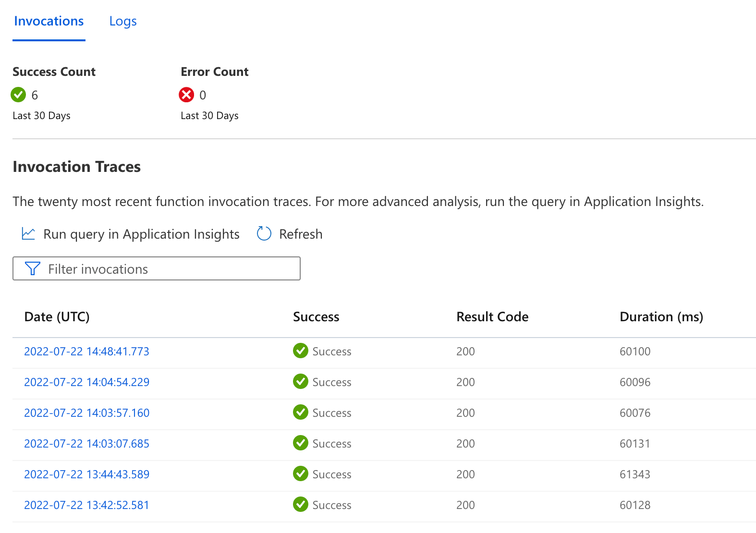This screenshot has height=533, width=756.
Task: Click the Duration (ms) column header
Action: click(661, 317)
